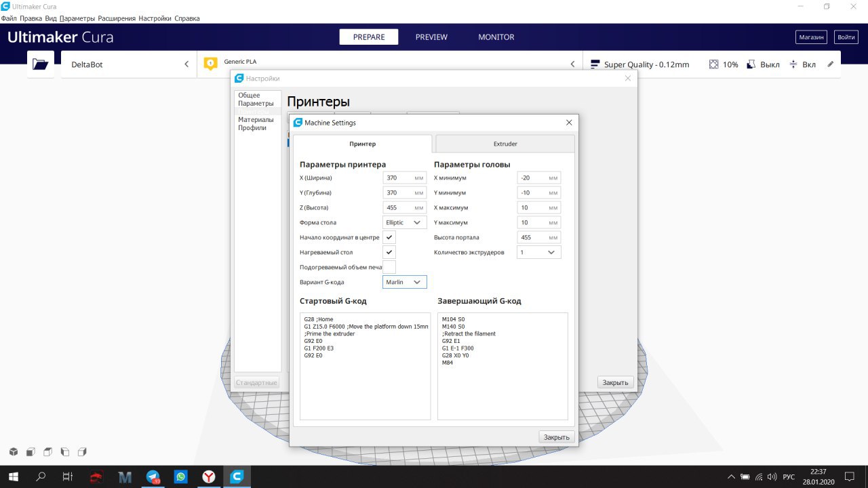Open Telegram from the taskbar

153,476
